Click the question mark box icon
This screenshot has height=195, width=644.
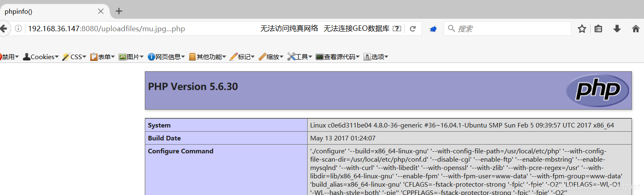coord(397,29)
